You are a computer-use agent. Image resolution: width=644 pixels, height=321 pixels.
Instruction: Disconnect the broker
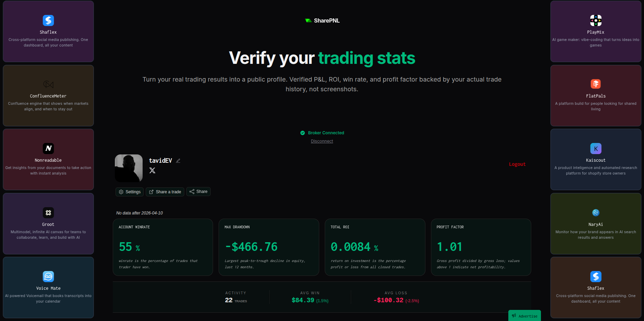(322, 141)
